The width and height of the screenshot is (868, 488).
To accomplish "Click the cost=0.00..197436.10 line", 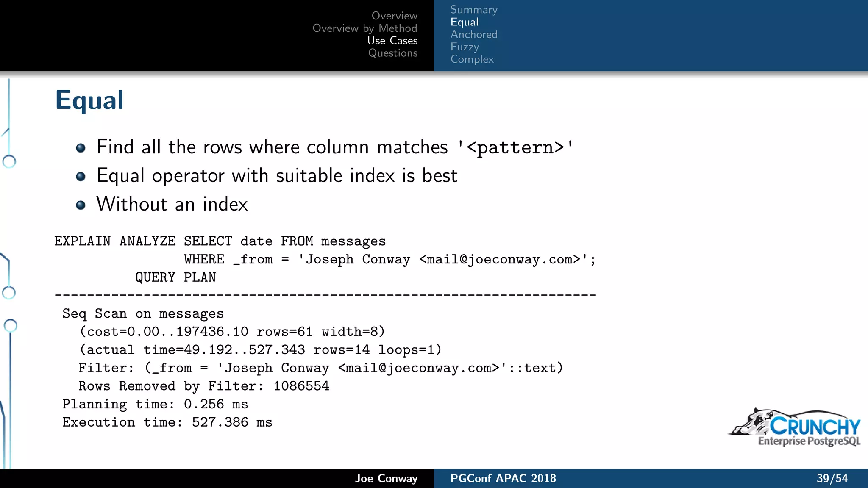I will (x=232, y=332).
